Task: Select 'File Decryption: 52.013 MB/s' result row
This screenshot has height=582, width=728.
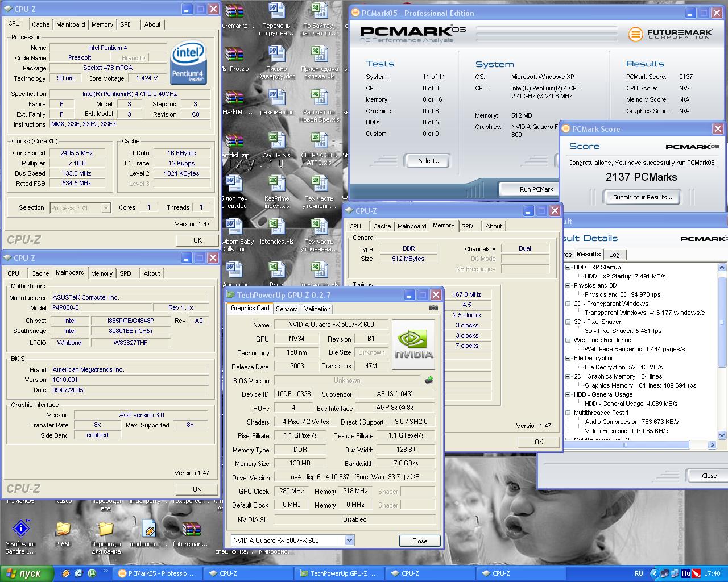Action: tap(623, 367)
